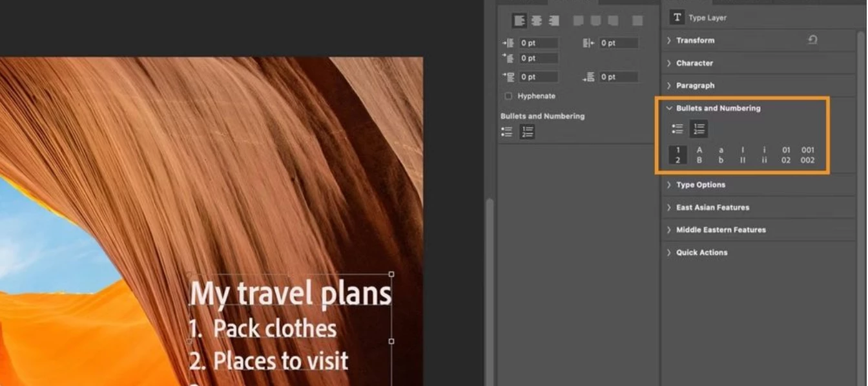The image size is (868, 386).
Task: Choose the A B uppercase letter numbering style
Action: [699, 155]
